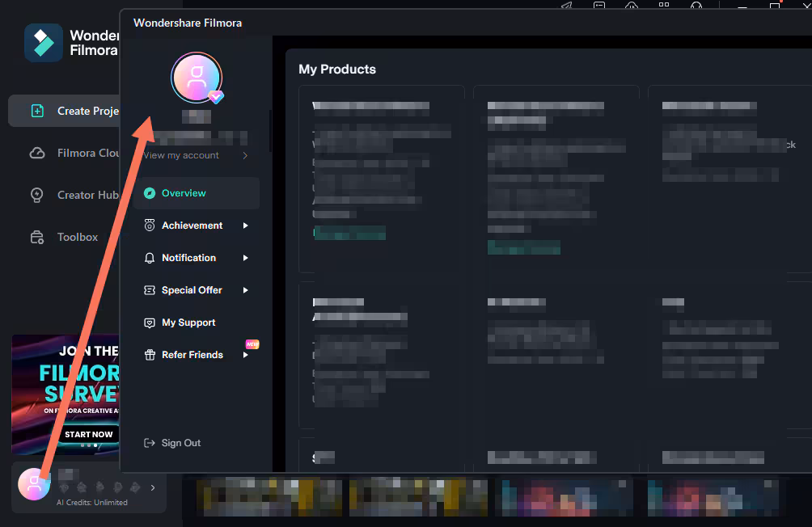The height and width of the screenshot is (527, 812).
Task: Expand the Notification submenu arrow
Action: point(246,258)
